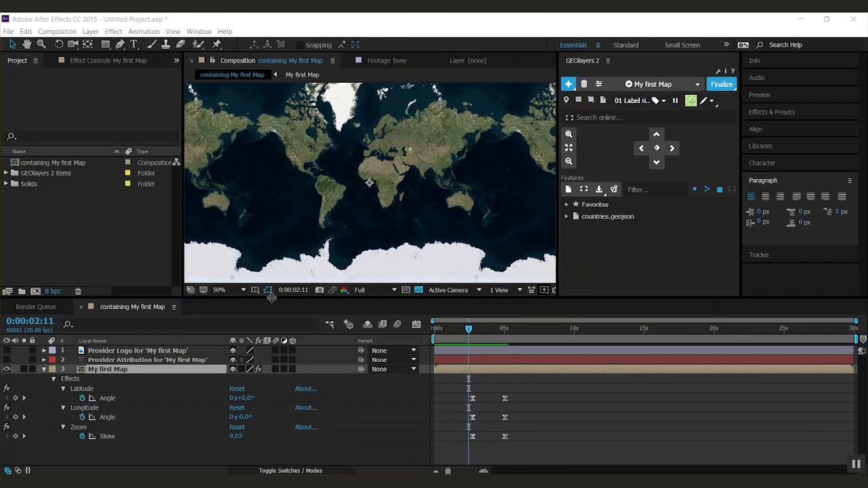Switch to the Render Queue tab

(36, 307)
